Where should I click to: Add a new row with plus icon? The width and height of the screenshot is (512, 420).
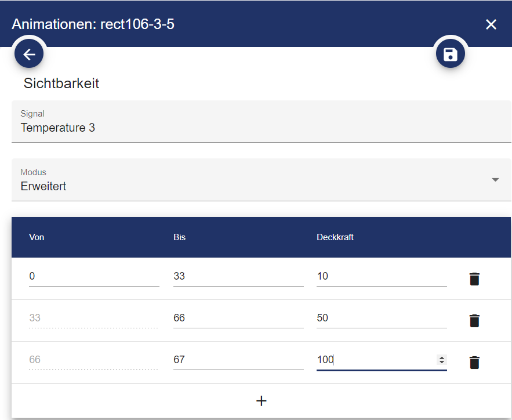point(261,401)
